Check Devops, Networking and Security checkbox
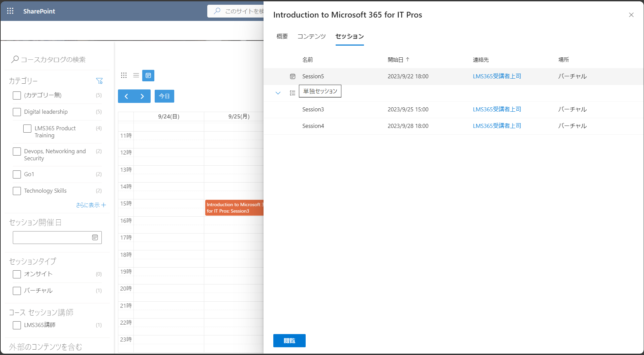Screen dimensions: 644x355 click(x=17, y=152)
